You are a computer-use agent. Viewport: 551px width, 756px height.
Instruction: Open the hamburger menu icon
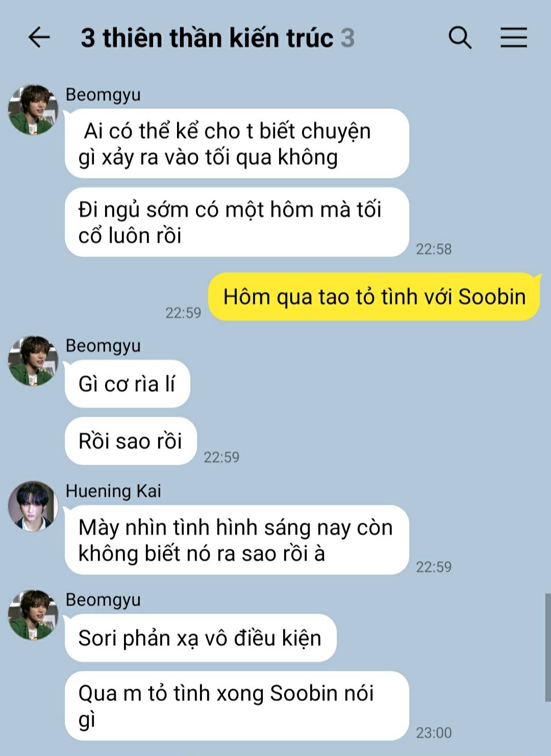pyautogui.click(x=513, y=38)
